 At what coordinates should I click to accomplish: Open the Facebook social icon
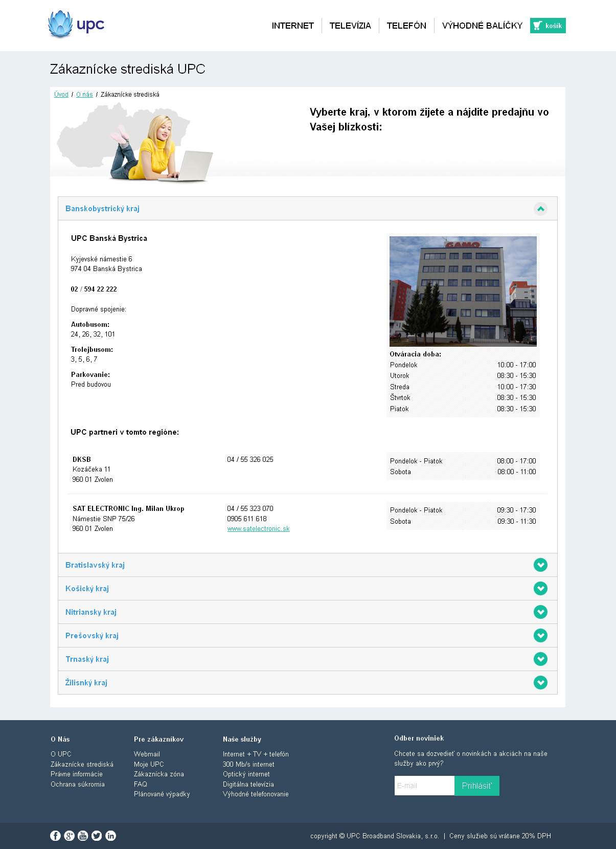[x=55, y=836]
